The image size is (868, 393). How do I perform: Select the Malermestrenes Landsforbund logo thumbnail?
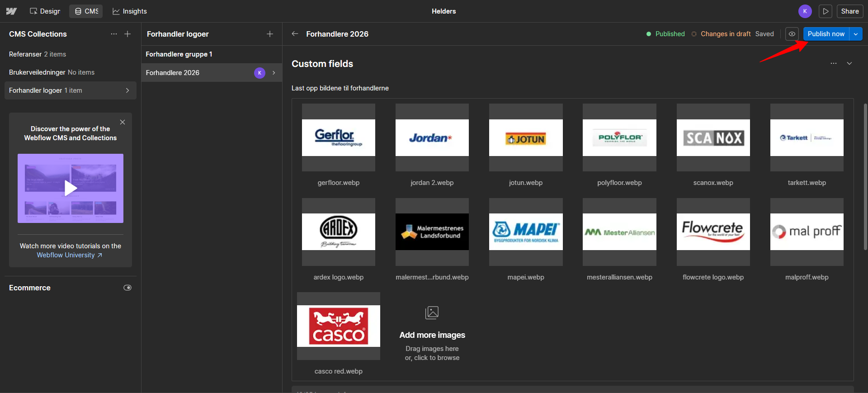click(x=432, y=232)
